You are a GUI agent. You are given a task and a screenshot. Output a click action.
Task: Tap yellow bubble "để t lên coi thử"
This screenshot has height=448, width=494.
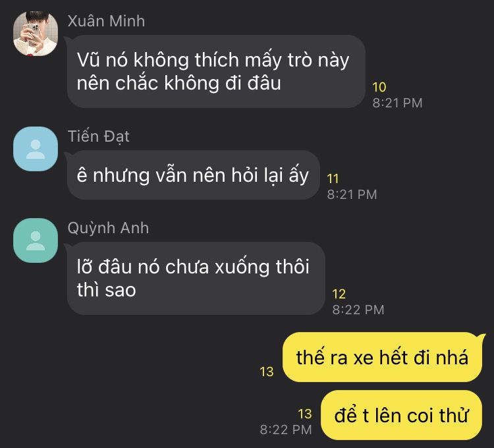click(401, 415)
